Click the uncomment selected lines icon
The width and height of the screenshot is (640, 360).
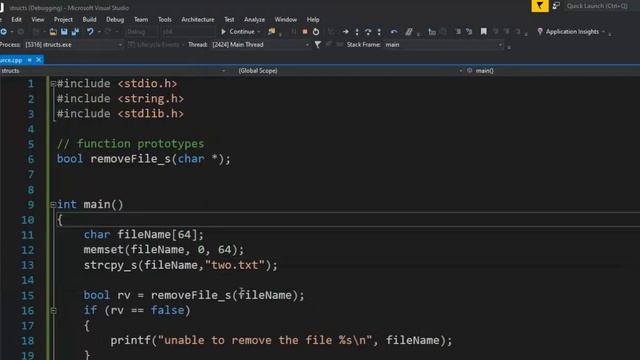pyautogui.click(x=469, y=31)
